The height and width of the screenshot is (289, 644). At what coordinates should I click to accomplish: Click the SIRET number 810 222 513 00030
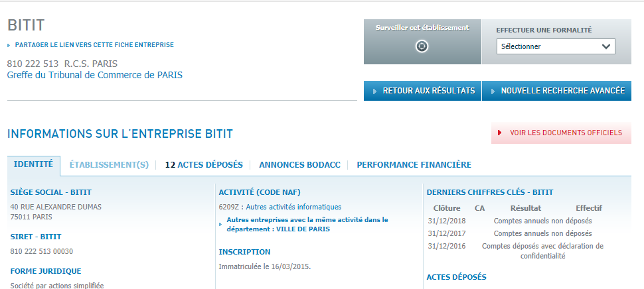click(41, 251)
